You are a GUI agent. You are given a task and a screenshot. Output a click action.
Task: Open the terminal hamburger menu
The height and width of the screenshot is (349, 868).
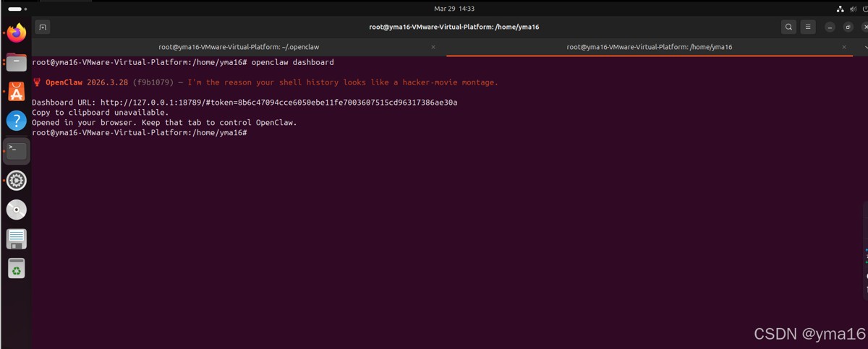click(x=808, y=27)
